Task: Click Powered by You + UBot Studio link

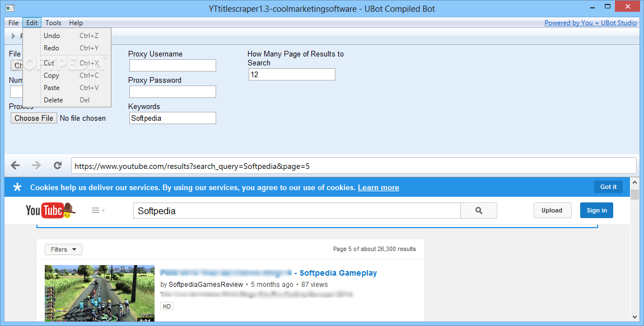Action: coord(590,23)
